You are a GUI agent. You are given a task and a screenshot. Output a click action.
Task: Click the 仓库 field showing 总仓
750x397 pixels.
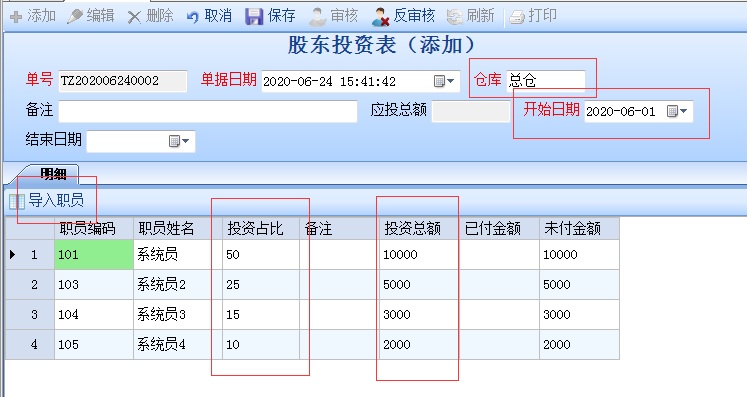(546, 80)
